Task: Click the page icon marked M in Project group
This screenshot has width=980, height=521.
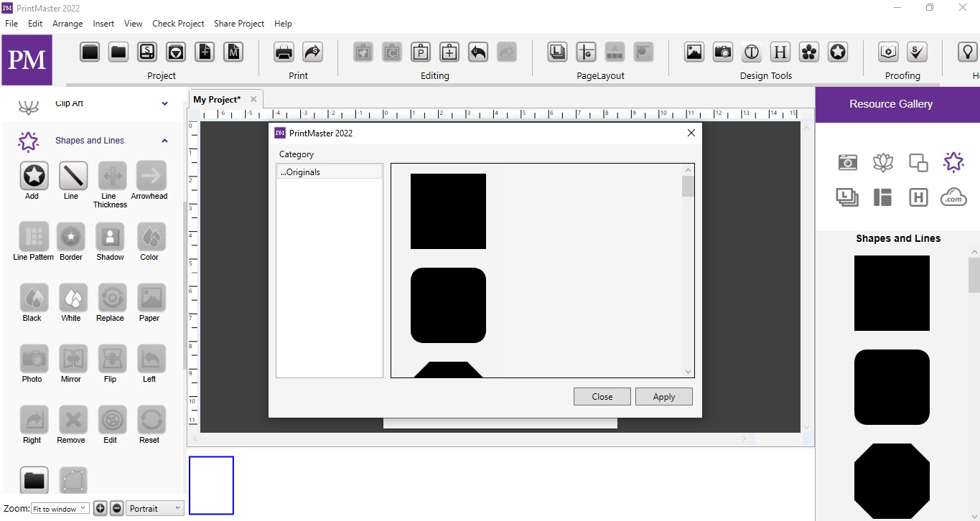Action: [x=233, y=52]
